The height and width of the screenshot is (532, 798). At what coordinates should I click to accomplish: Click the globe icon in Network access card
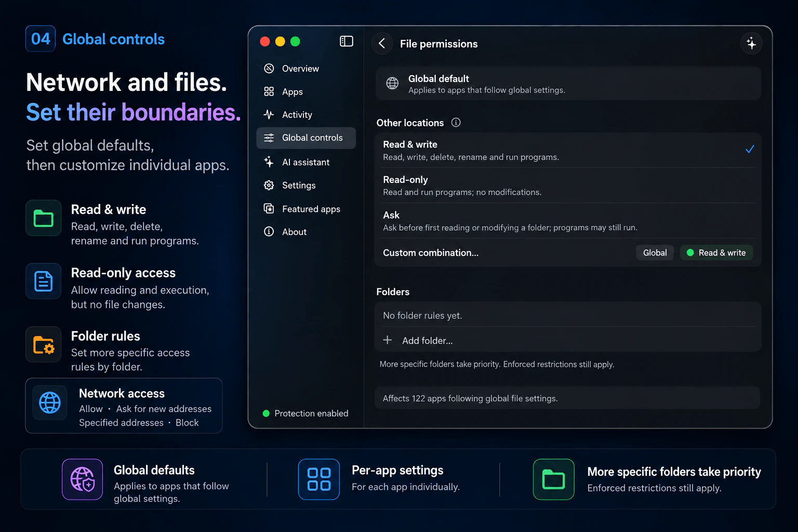click(x=50, y=403)
